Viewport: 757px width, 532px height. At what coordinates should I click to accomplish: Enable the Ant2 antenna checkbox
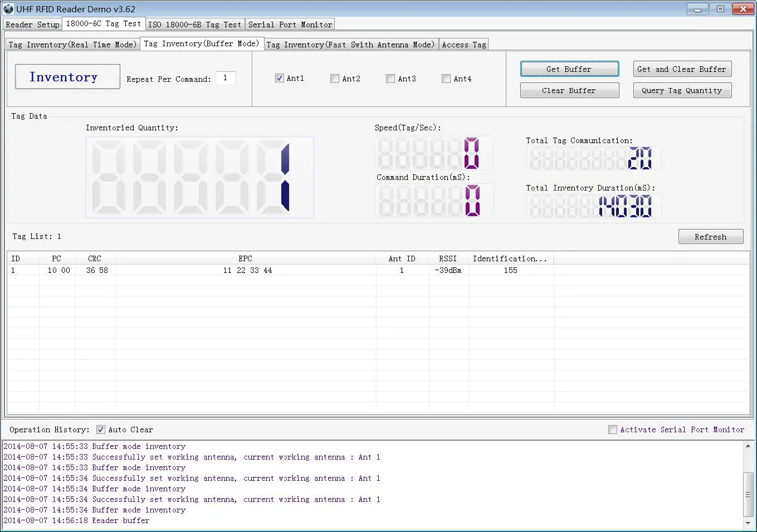[x=335, y=78]
